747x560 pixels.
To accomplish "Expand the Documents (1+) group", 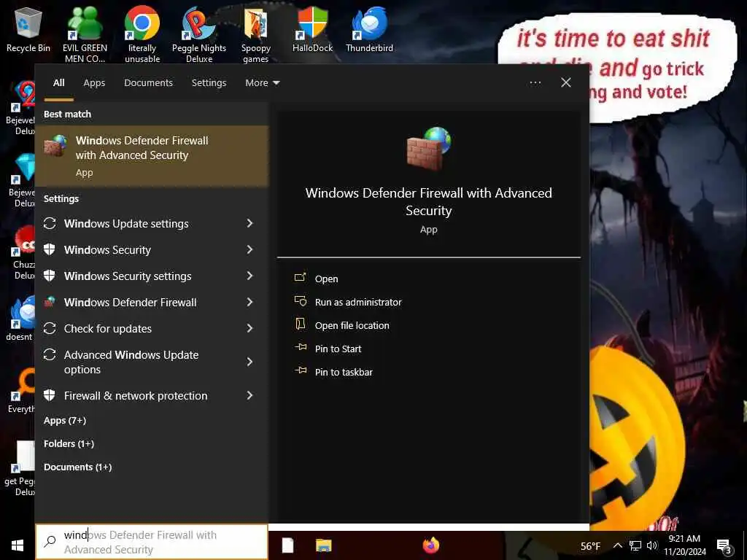I will (x=77, y=467).
